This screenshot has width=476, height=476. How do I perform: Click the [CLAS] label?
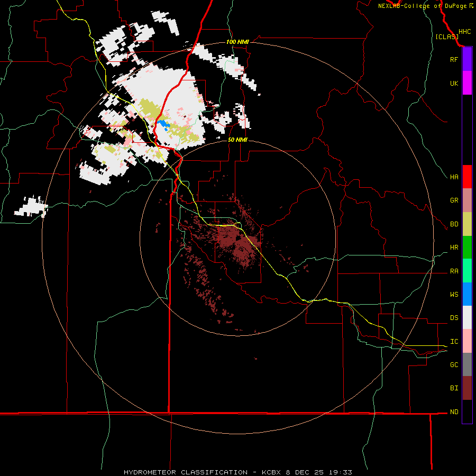point(447,36)
